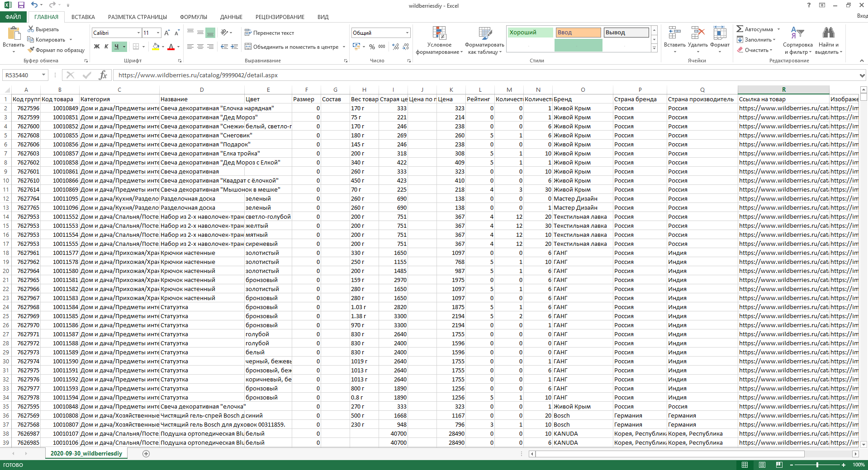Open the Copy (Копировать) dropdown arrow
868x470 pixels.
click(71, 39)
